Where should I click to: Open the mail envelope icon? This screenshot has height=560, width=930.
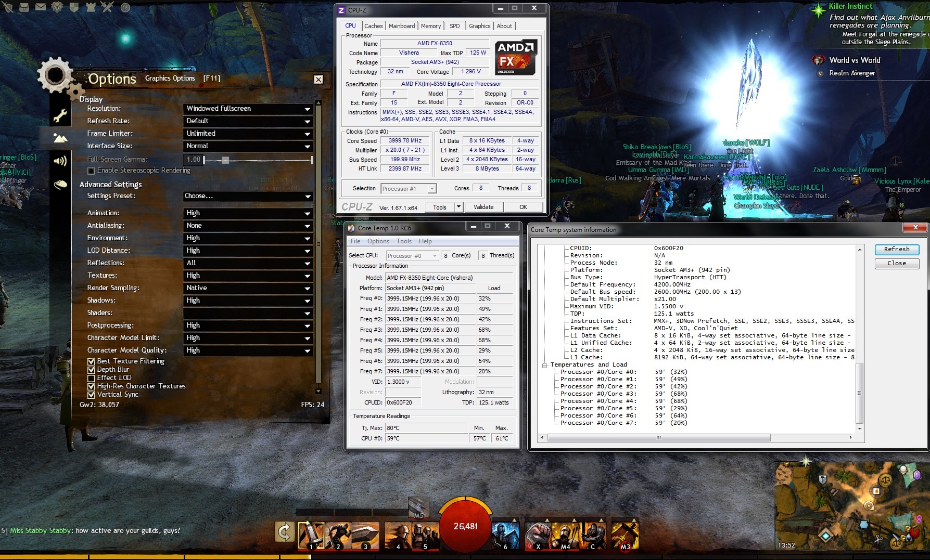pos(41,7)
